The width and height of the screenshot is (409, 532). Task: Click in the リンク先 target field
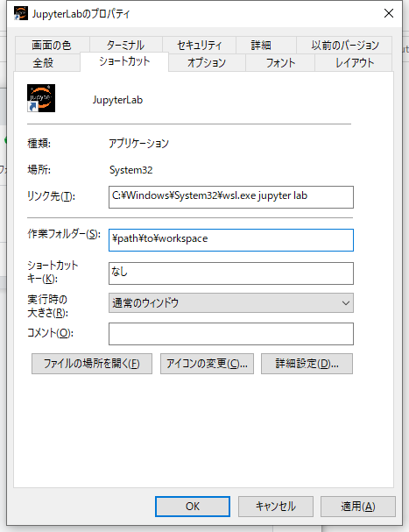231,197
